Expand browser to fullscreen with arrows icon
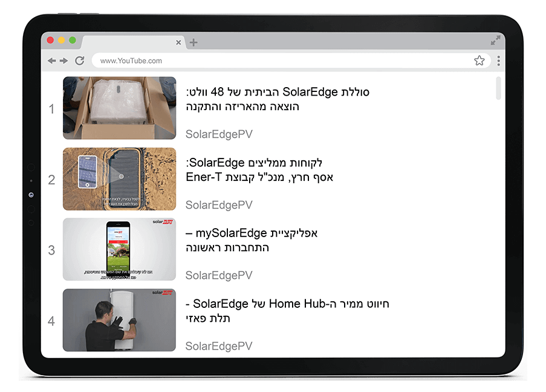Image resolution: width=546 pixels, height=392 pixels. click(495, 40)
